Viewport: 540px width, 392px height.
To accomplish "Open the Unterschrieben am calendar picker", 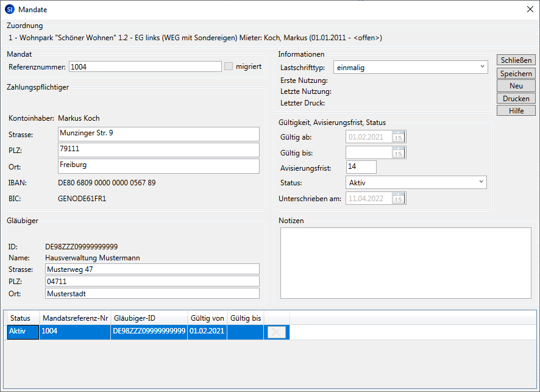I will pyautogui.click(x=399, y=198).
